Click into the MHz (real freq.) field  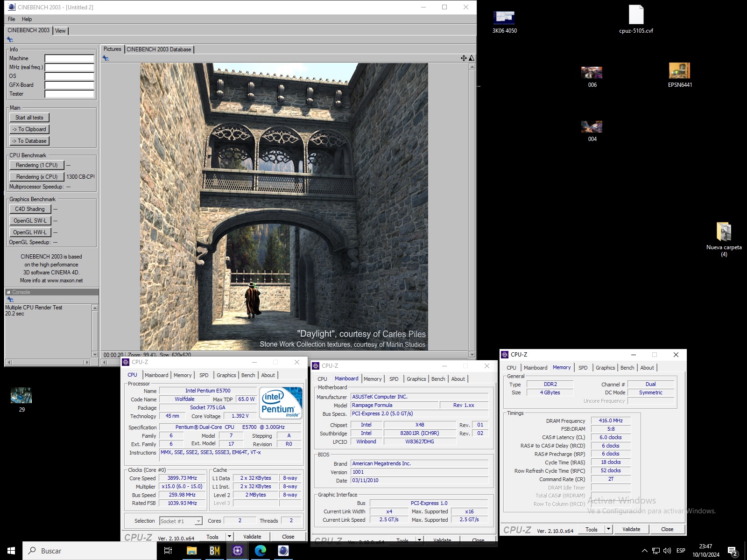(x=70, y=67)
